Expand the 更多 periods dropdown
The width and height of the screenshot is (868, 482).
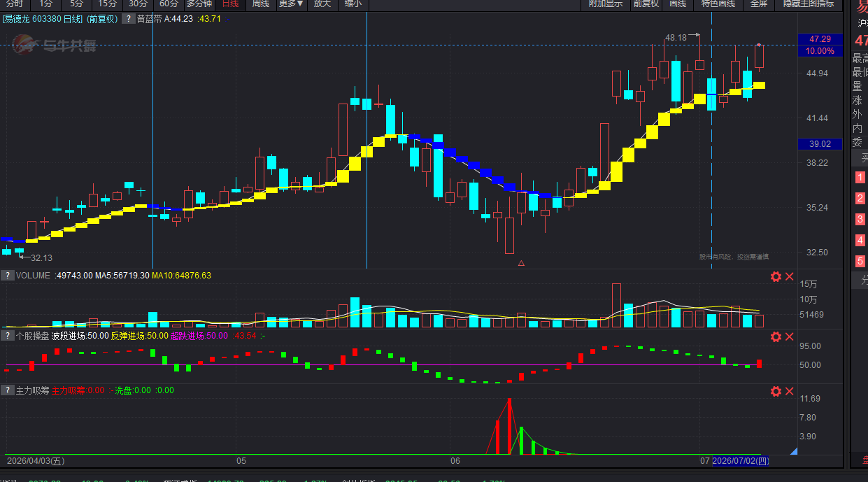(x=291, y=3)
